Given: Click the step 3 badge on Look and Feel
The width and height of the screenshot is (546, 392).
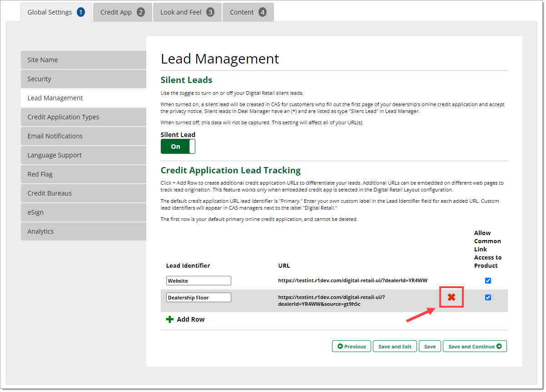Looking at the screenshot, I should (210, 12).
